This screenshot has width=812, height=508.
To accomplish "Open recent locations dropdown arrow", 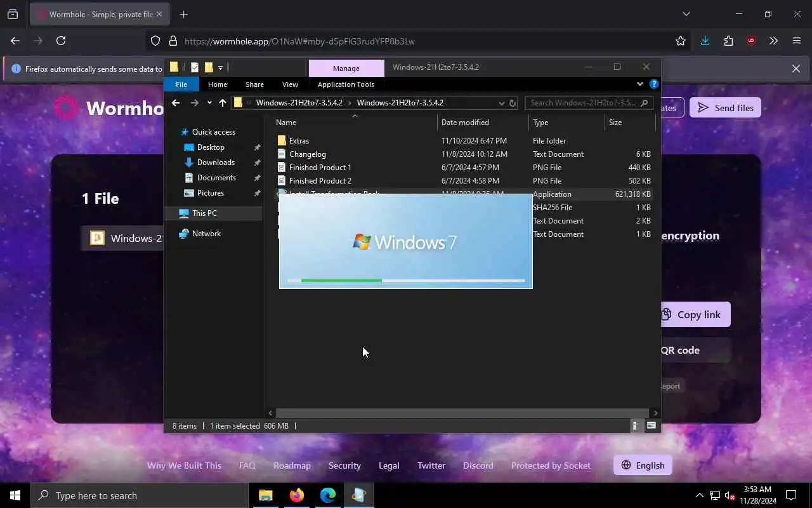I will tap(209, 103).
